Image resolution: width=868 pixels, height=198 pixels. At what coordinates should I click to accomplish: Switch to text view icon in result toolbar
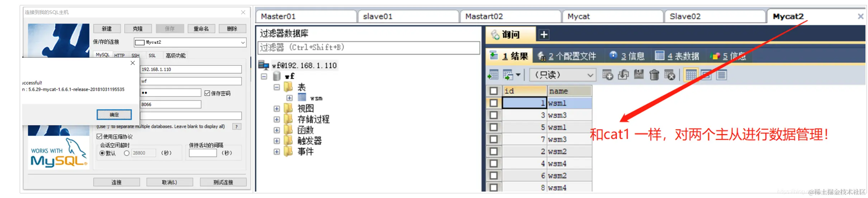[721, 75]
